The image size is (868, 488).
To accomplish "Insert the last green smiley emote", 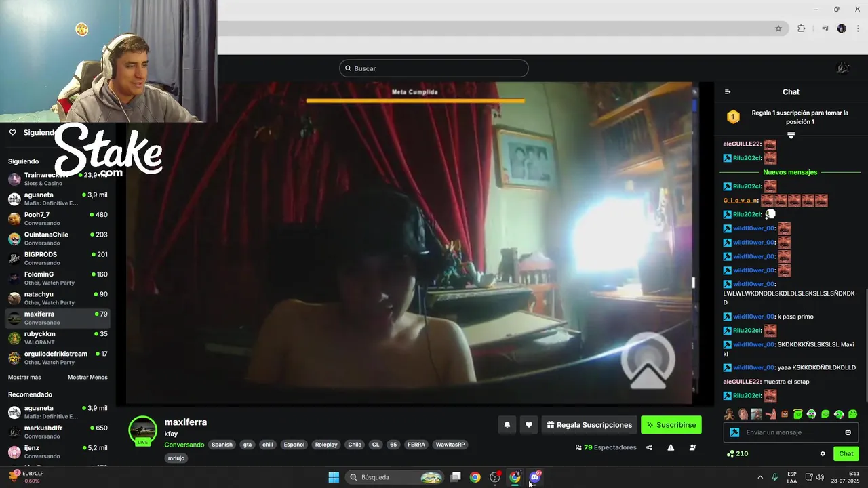I will pyautogui.click(x=853, y=413).
